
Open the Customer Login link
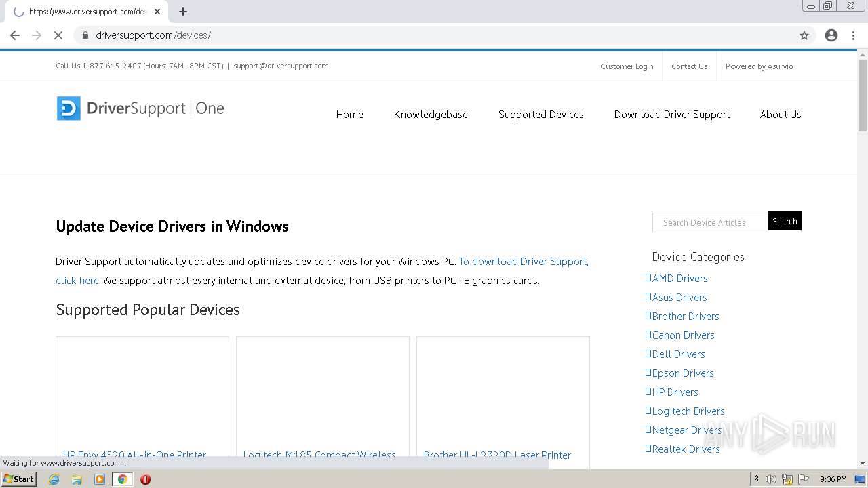pos(627,66)
